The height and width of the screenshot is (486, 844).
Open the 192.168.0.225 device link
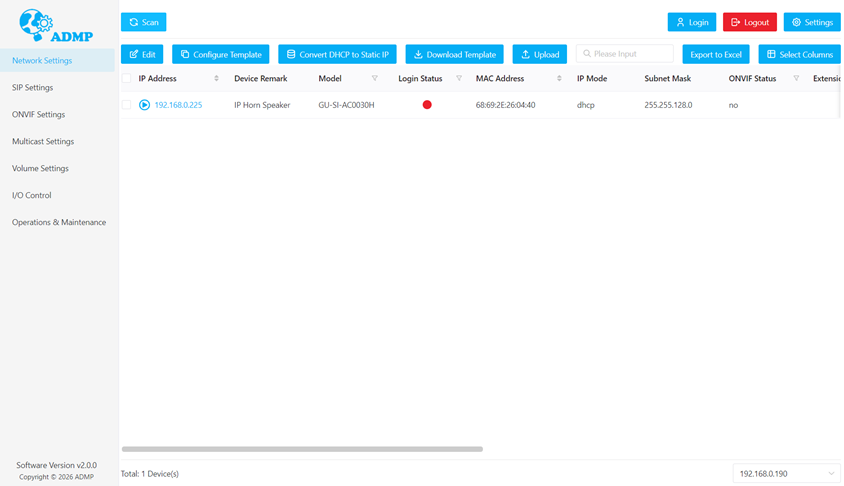[178, 105]
